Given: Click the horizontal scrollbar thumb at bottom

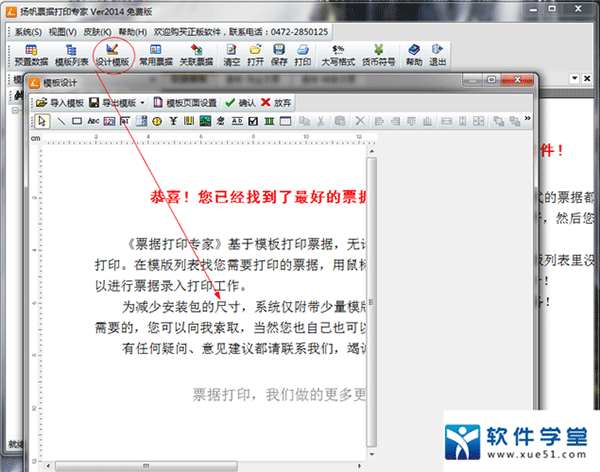Looking at the screenshot, I should click(x=146, y=466).
